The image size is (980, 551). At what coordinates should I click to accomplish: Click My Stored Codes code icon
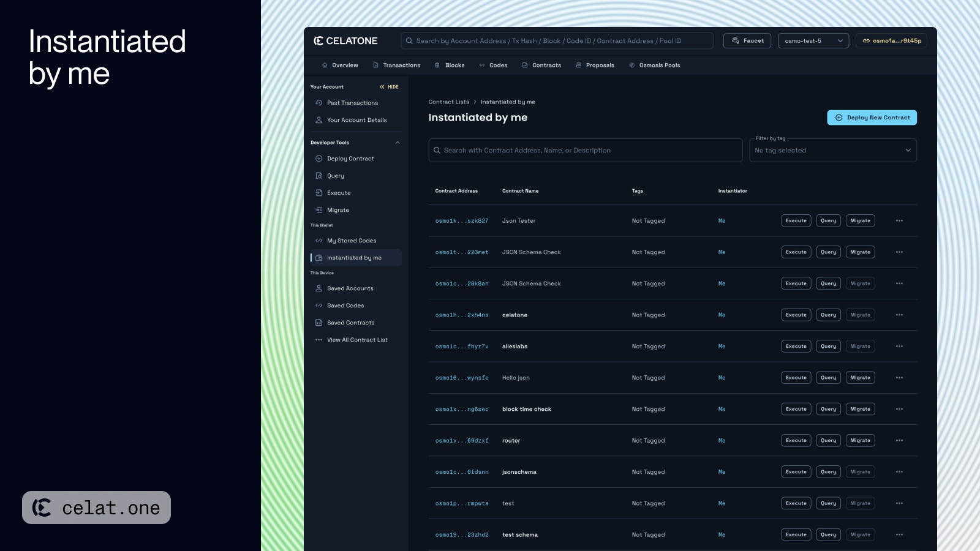[x=318, y=241]
